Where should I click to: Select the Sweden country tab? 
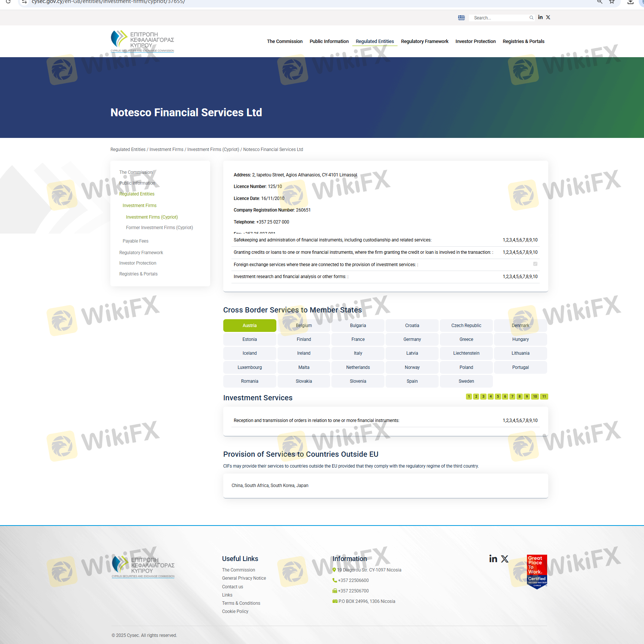(x=466, y=381)
